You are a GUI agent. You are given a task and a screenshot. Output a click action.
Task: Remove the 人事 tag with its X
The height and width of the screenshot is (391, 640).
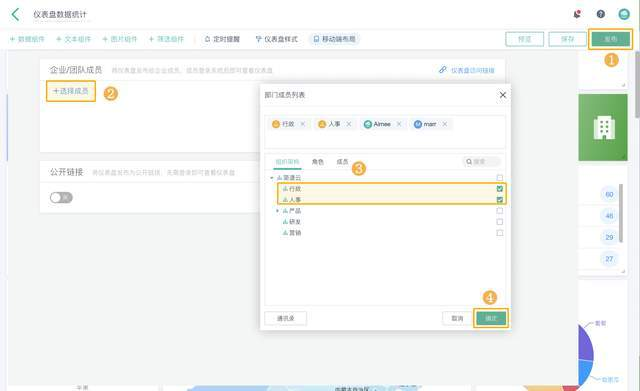click(349, 124)
